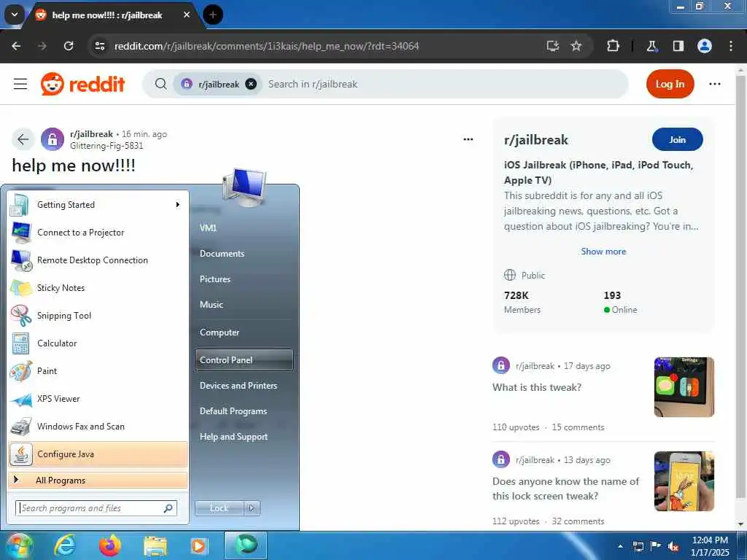
Task: Open the post's three-dots options menu
Action: [x=468, y=139]
